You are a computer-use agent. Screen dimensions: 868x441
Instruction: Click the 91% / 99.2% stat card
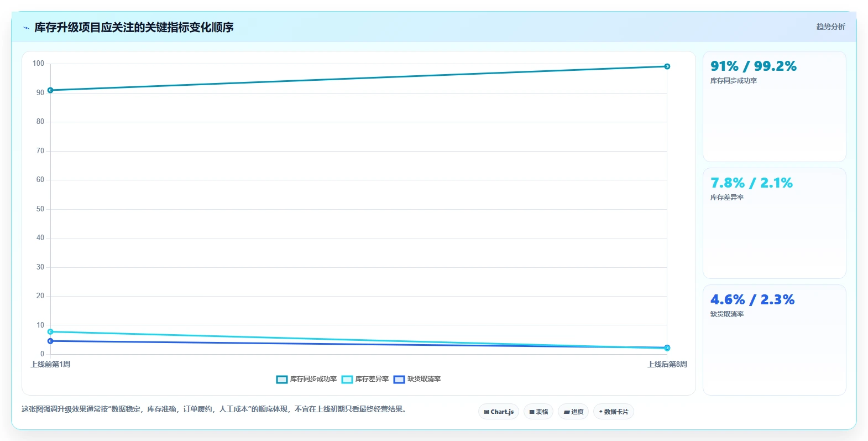pyautogui.click(x=775, y=107)
